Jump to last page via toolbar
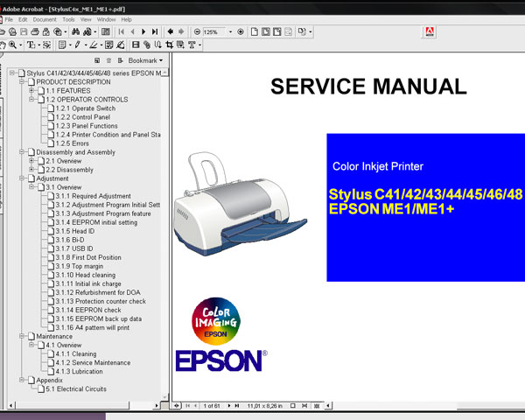This screenshot has width=525, height=420. (155, 31)
